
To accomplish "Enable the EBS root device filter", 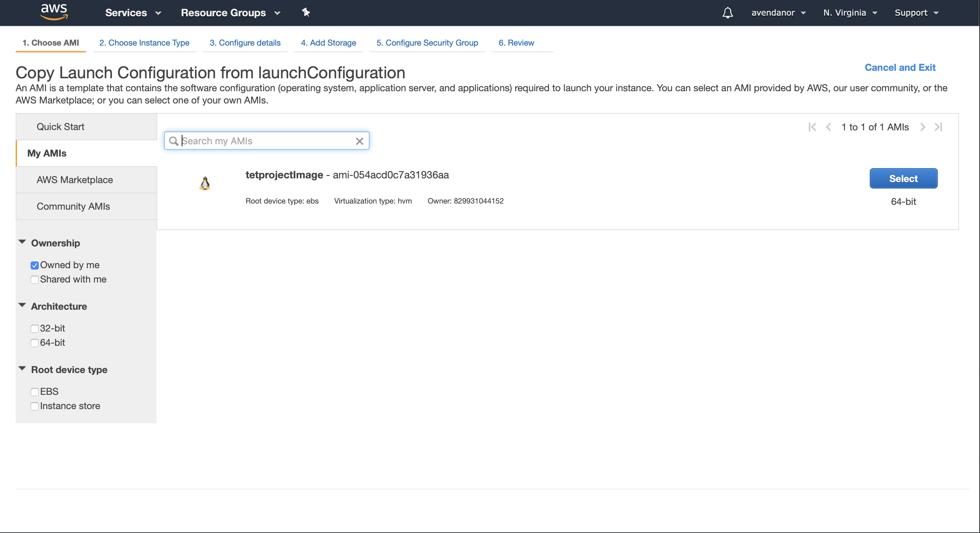I will [x=35, y=392].
